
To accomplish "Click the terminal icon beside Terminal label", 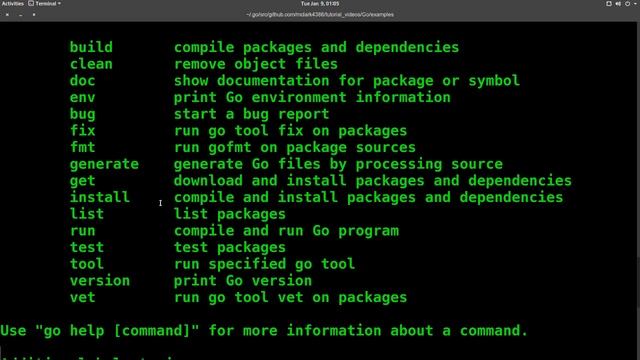I will pos(31,4).
